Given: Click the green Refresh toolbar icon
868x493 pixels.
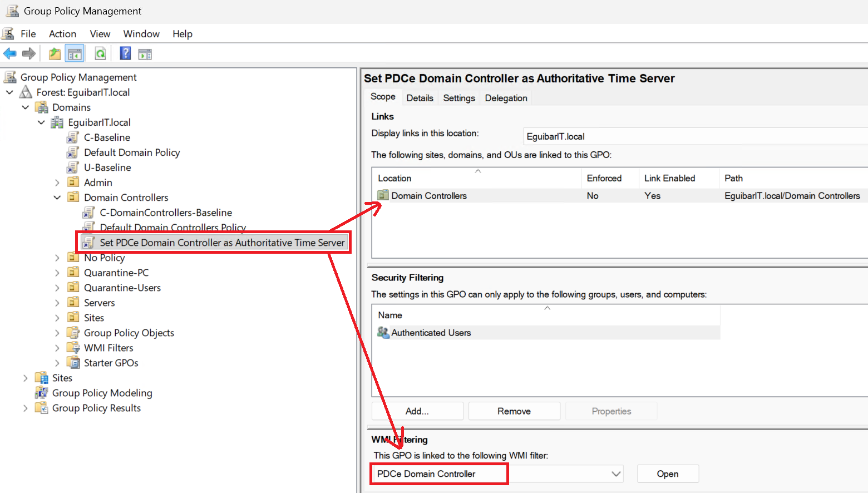Looking at the screenshot, I should [x=100, y=54].
